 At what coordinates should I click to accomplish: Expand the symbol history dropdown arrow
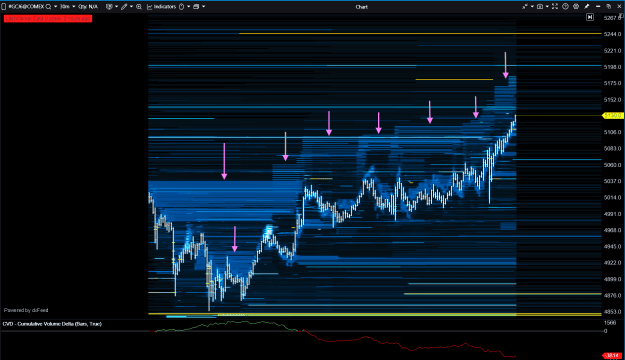coord(55,6)
